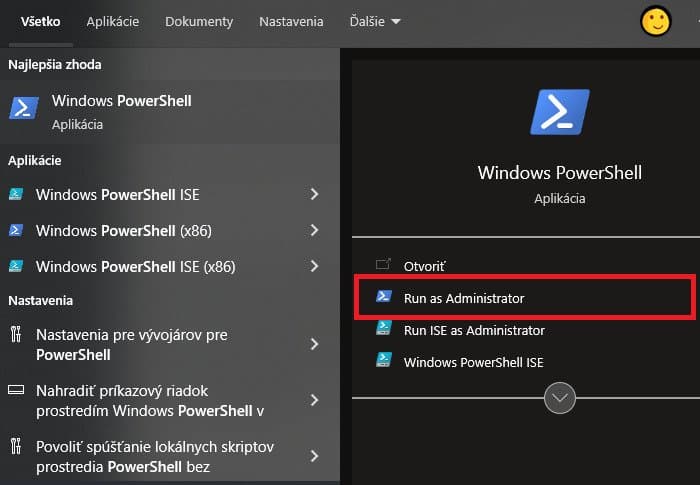The image size is (700, 485).
Task: Expand the Nahradiť príkazový riadok chevron
Action: point(314,400)
